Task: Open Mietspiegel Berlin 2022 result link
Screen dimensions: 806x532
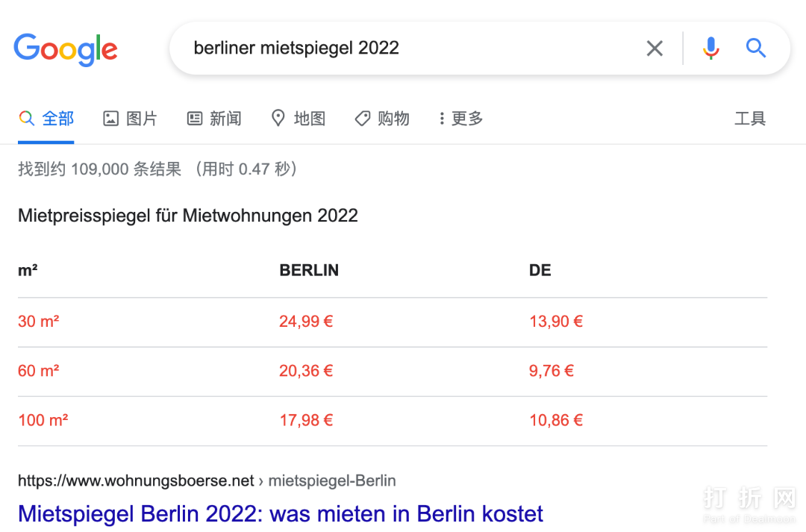Action: pyautogui.click(x=281, y=513)
